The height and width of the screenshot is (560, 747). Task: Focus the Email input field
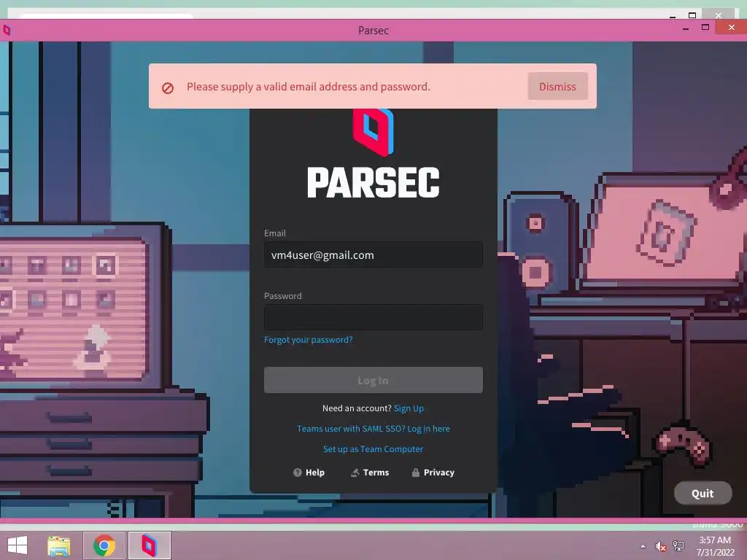tap(373, 254)
